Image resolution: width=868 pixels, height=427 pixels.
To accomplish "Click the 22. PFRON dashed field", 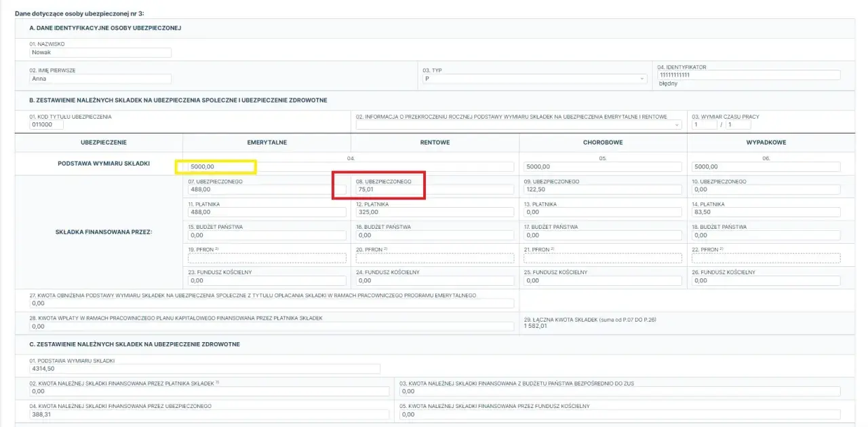I will 766,258.
